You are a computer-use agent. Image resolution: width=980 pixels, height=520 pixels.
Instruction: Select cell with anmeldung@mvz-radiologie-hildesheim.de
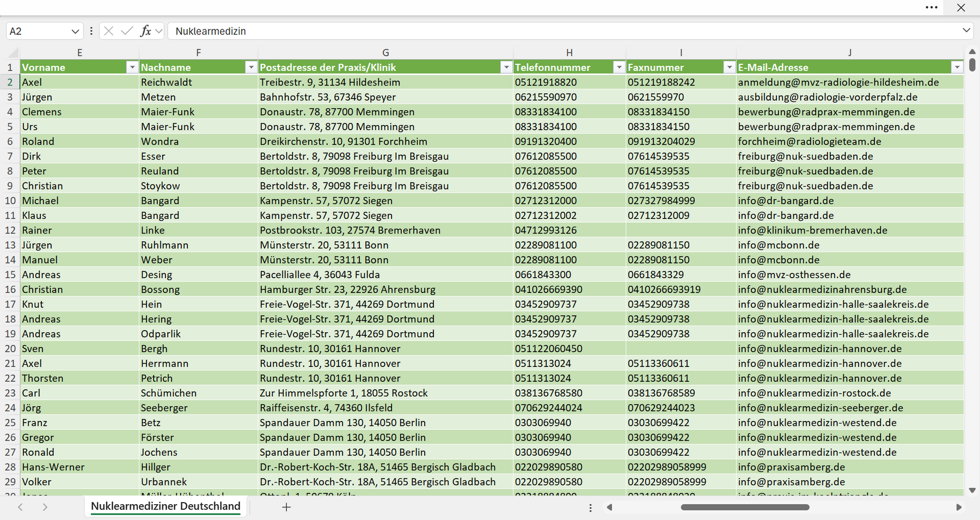pyautogui.click(x=850, y=82)
